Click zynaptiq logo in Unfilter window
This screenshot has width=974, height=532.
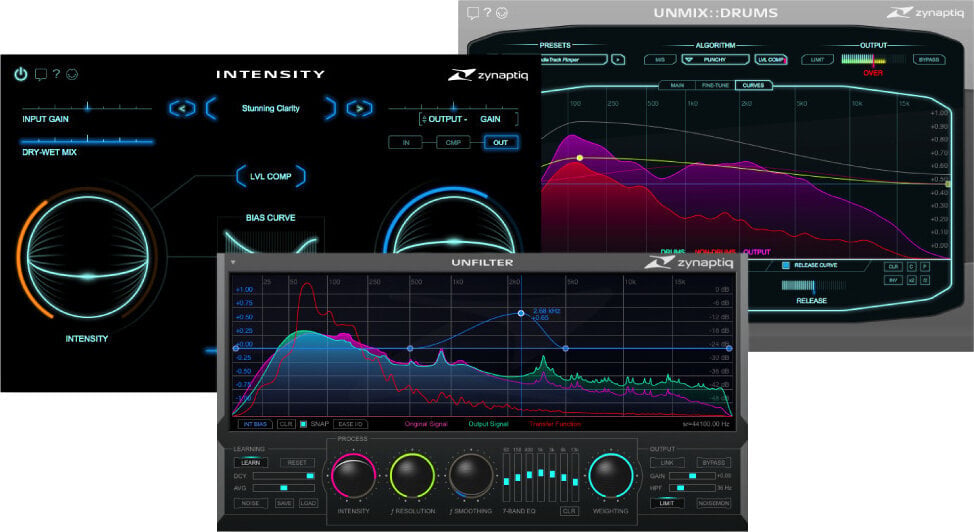[689, 263]
